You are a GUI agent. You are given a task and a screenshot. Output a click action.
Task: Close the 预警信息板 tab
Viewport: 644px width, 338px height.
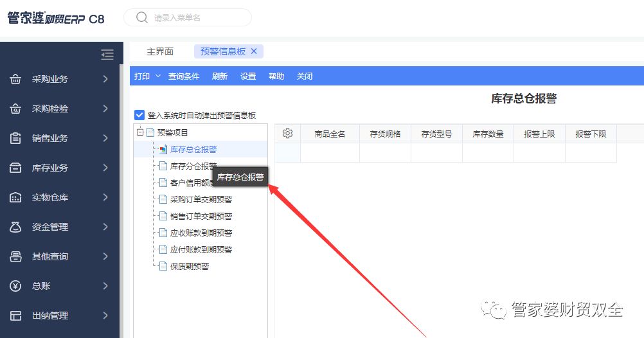point(254,51)
